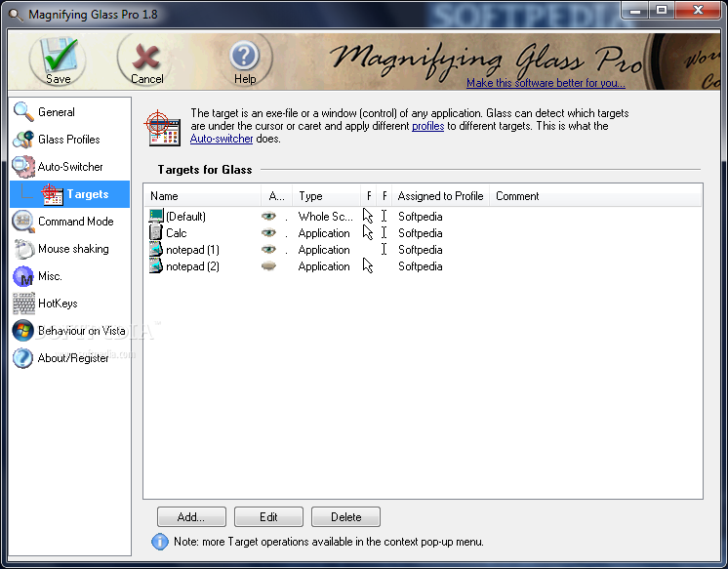This screenshot has width=728, height=569.
Task: Sort by Name column header
Action: [202, 196]
